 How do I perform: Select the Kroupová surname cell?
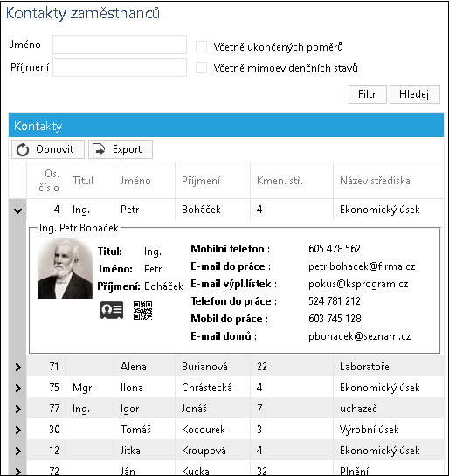(212, 451)
